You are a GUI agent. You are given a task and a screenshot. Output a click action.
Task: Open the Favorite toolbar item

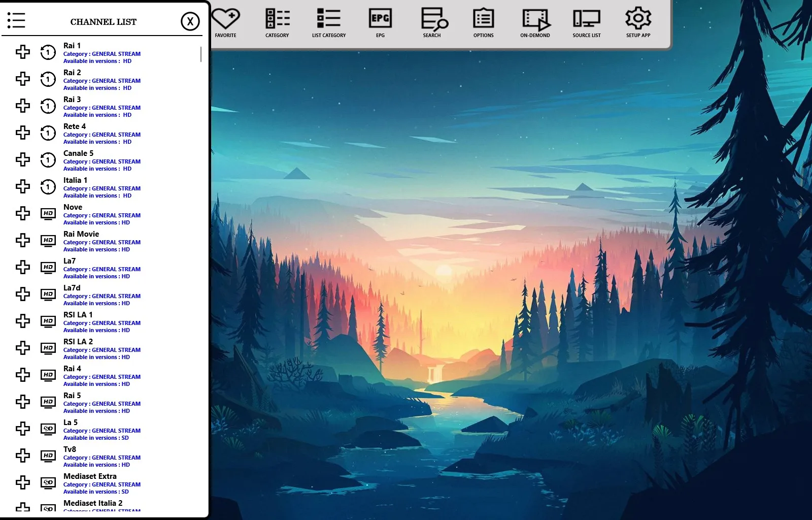[225, 23]
